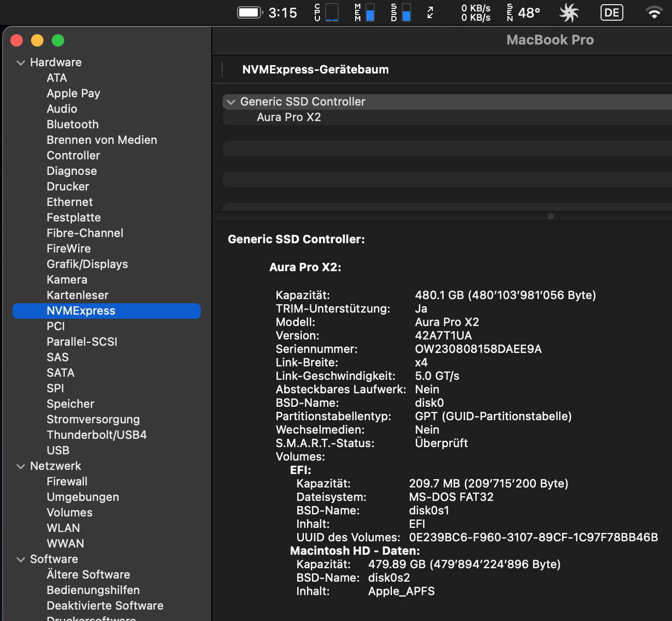672x621 pixels.
Task: Open the Festplatte entry
Action: (74, 217)
